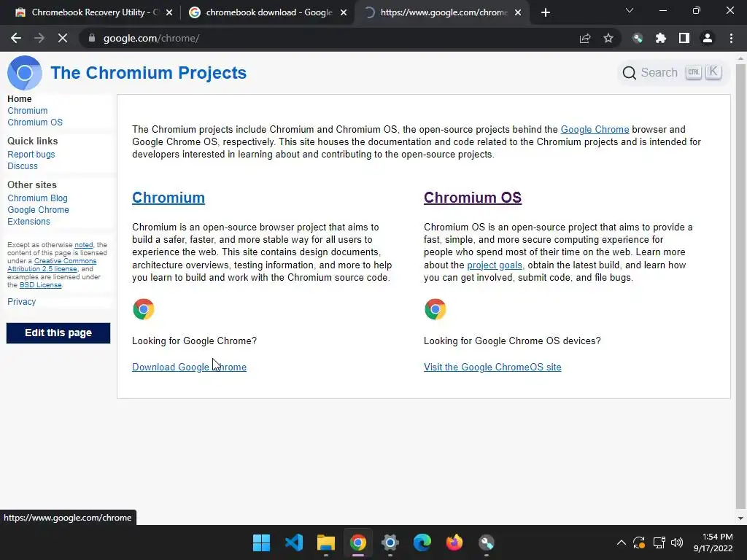Click the lock icon in address bar
The image size is (747, 560).
(x=92, y=38)
